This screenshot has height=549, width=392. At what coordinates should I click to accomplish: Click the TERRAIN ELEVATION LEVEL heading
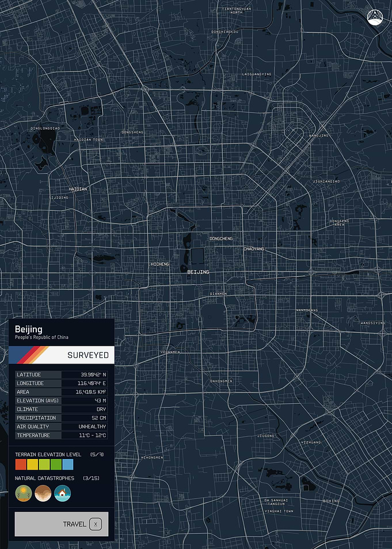(48, 455)
